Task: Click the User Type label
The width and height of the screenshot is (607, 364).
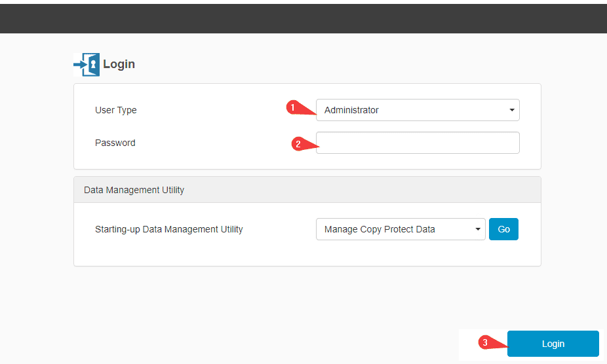Action: (x=116, y=110)
